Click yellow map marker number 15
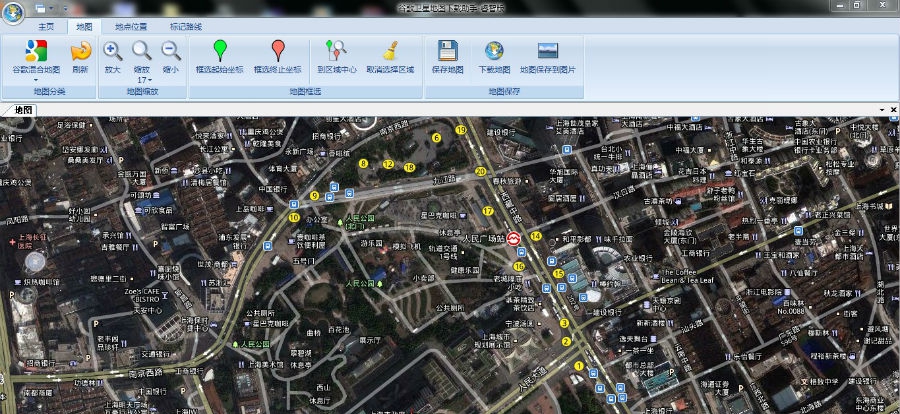Image resolution: width=900 pixels, height=414 pixels. coord(558,273)
